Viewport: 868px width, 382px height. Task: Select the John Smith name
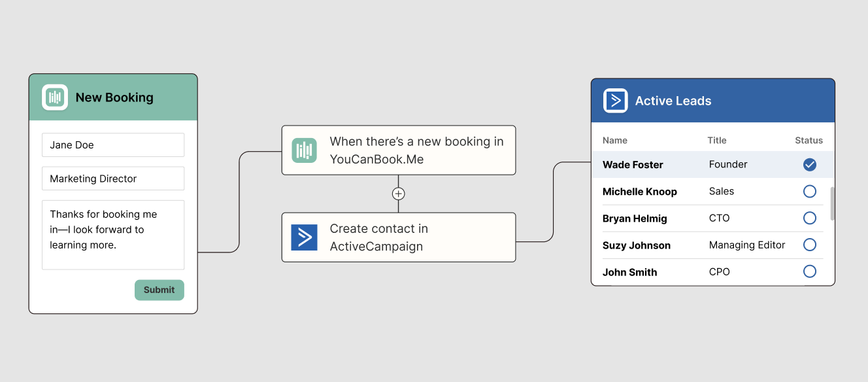click(x=630, y=272)
